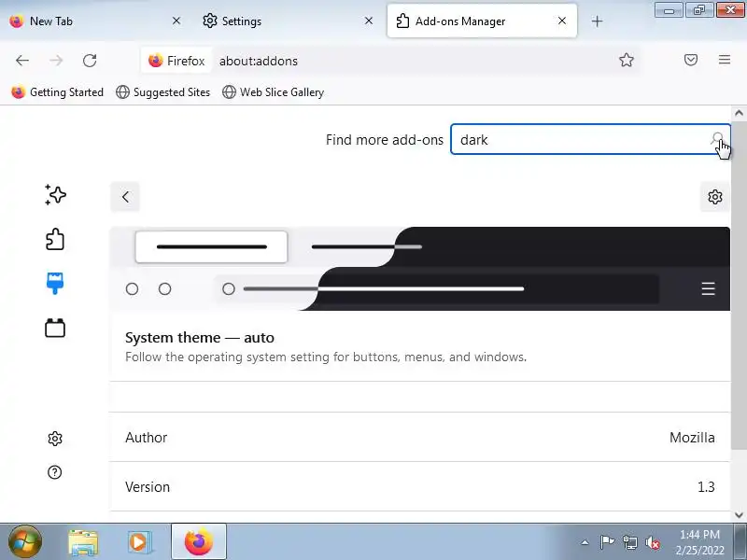Click the Firefox identity box
This screenshot has width=747, height=560.
[176, 61]
